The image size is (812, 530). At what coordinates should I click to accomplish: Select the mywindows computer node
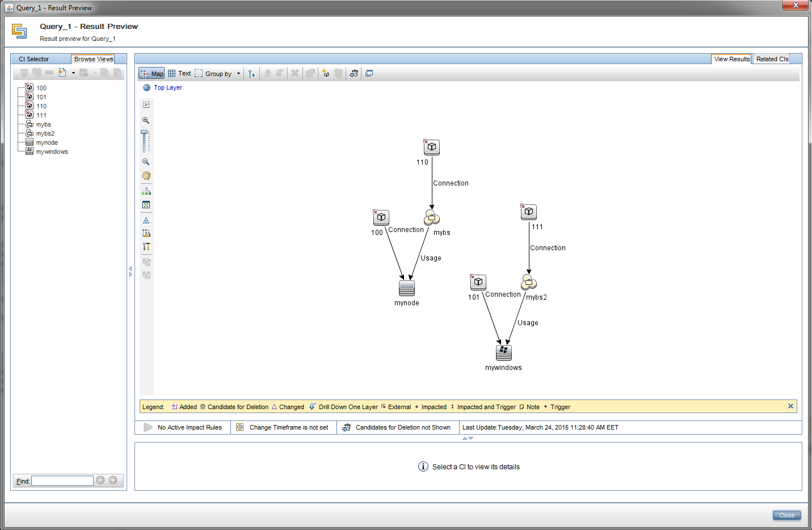point(504,353)
